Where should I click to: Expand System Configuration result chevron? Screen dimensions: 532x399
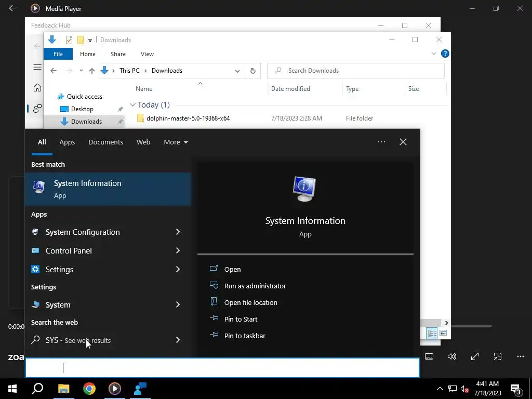[178, 232]
